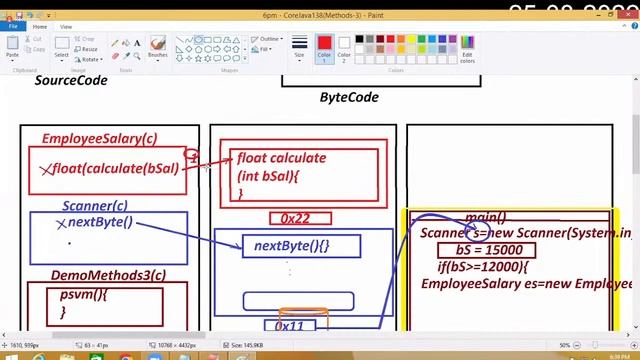Click the horizontal scrollbar right arrow
This screenshot has width=640, height=360.
coord(628,335)
